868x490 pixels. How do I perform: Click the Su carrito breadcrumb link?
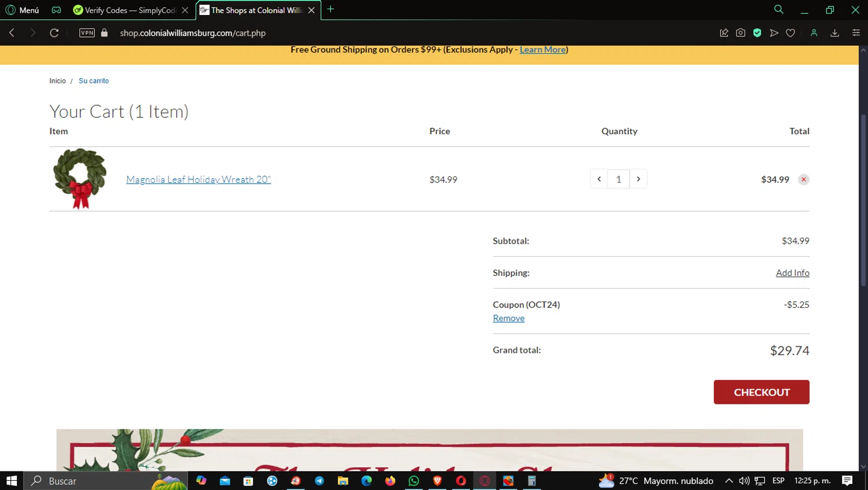[94, 81]
